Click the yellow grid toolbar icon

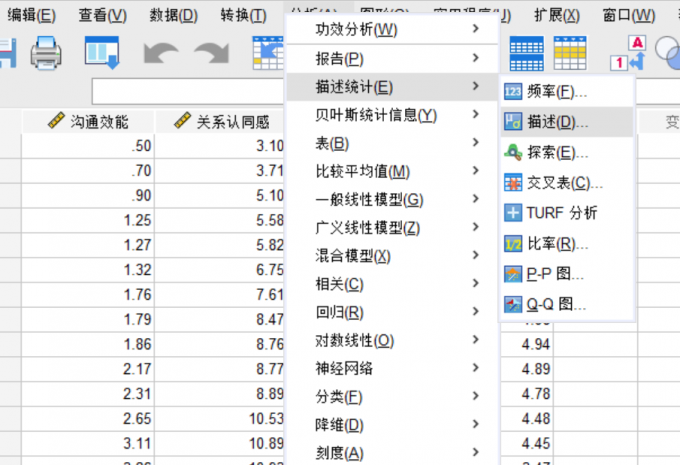click(x=570, y=53)
